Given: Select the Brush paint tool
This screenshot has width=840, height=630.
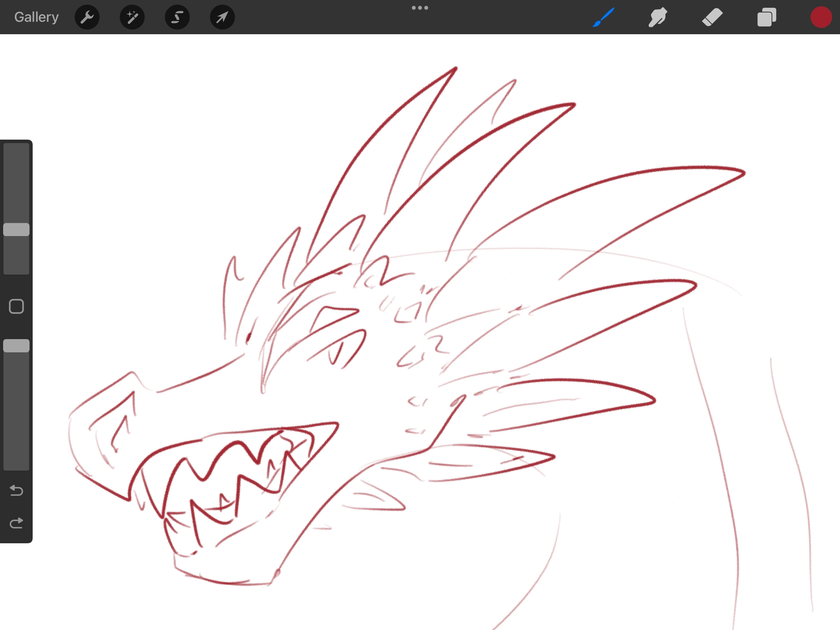Looking at the screenshot, I should 604,17.
